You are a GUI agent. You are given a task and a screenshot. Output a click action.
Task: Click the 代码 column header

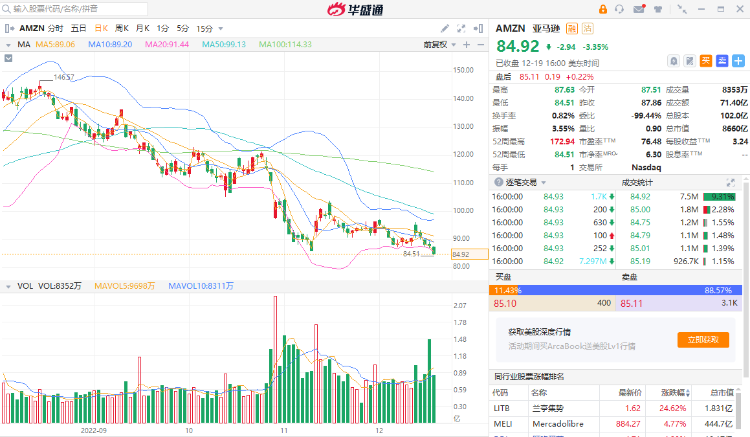[x=500, y=393]
